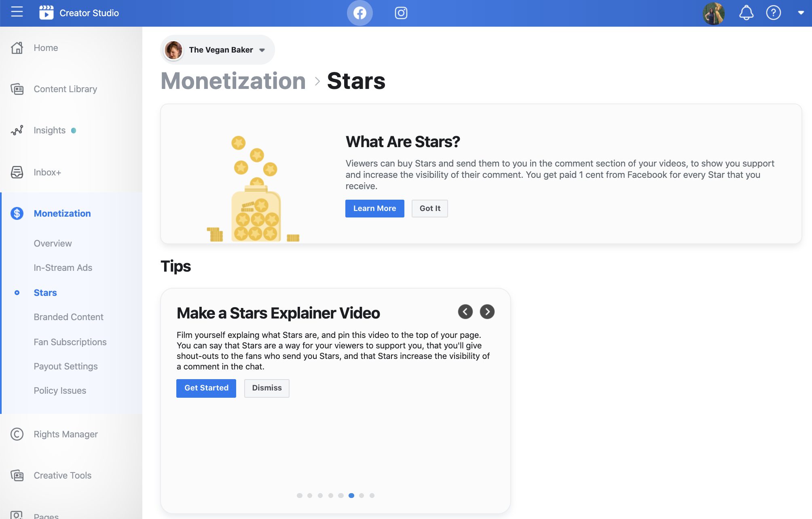Viewport: 812px width, 519px height.
Task: Switch to the Facebook platform icon
Action: [359, 13]
